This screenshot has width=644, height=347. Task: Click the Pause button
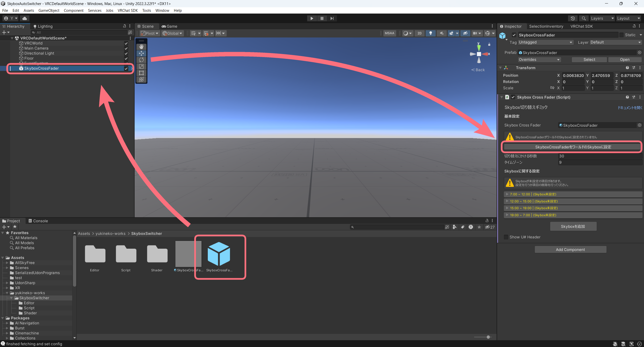(322, 18)
